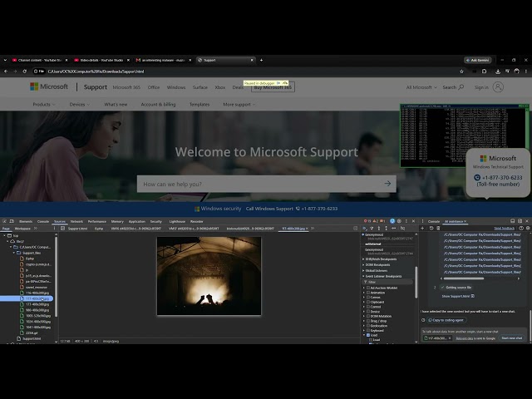Open Chrome downloads icon in toolbar
Image resolution: width=532 pixels, height=399 pixels.
[x=498, y=71]
